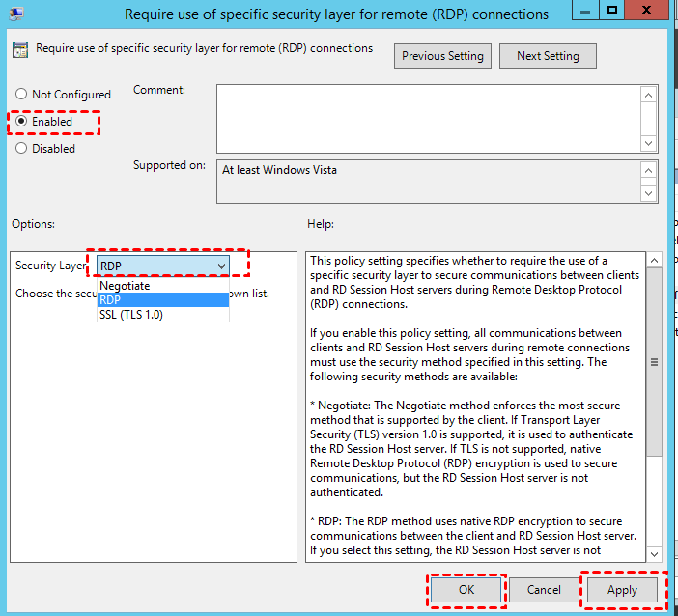678x616 pixels.
Task: Cancel the policy dialog
Action: tap(544, 589)
